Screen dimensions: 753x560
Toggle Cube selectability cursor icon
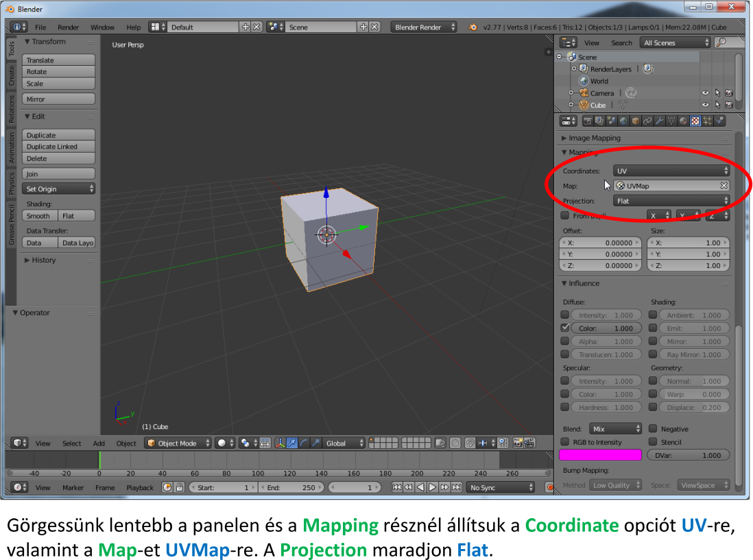(x=717, y=105)
